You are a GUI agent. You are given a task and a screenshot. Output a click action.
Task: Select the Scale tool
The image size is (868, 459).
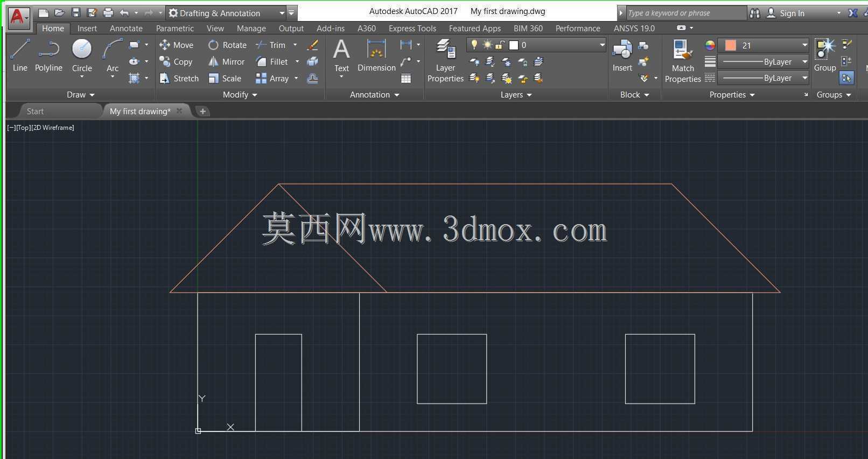pyautogui.click(x=225, y=79)
